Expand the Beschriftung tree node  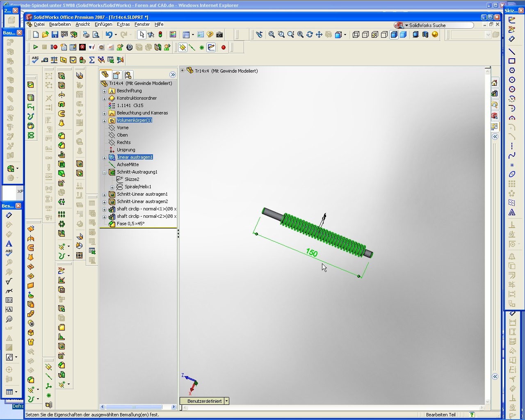[104, 91]
